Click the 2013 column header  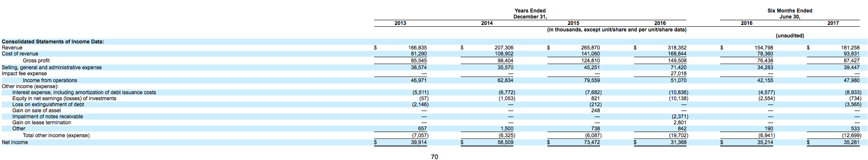(x=400, y=23)
